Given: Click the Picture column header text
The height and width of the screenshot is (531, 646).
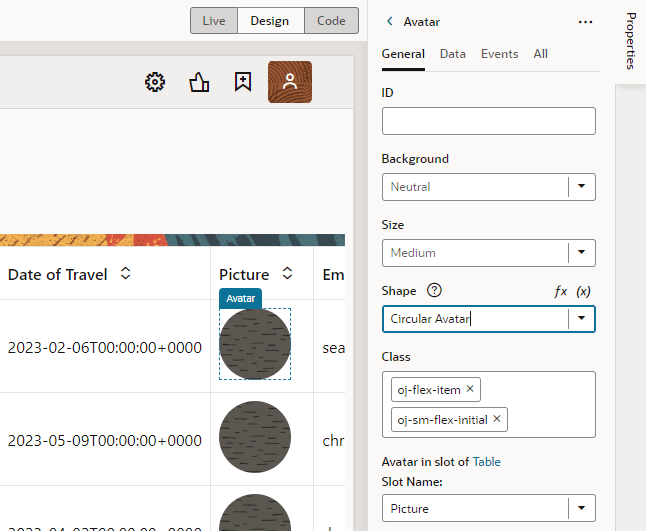Looking at the screenshot, I should coord(244,274).
